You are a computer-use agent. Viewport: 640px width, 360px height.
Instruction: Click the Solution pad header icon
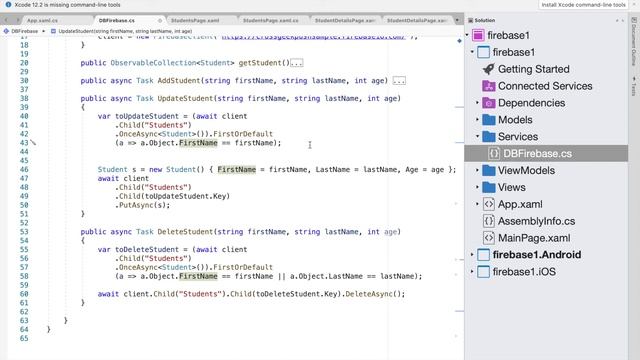coord(470,20)
